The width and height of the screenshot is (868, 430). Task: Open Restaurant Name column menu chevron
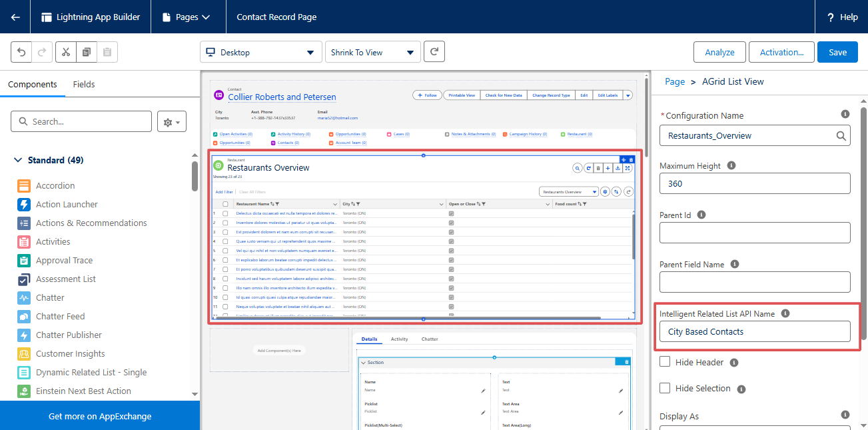335,204
